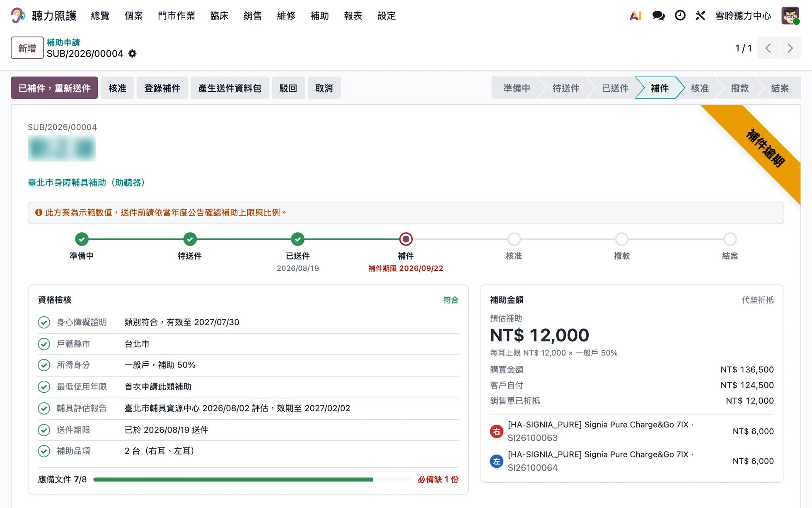The image size is (812, 508).
Task: Click 雪聆聽力中心 company switcher
Action: coord(743,16)
